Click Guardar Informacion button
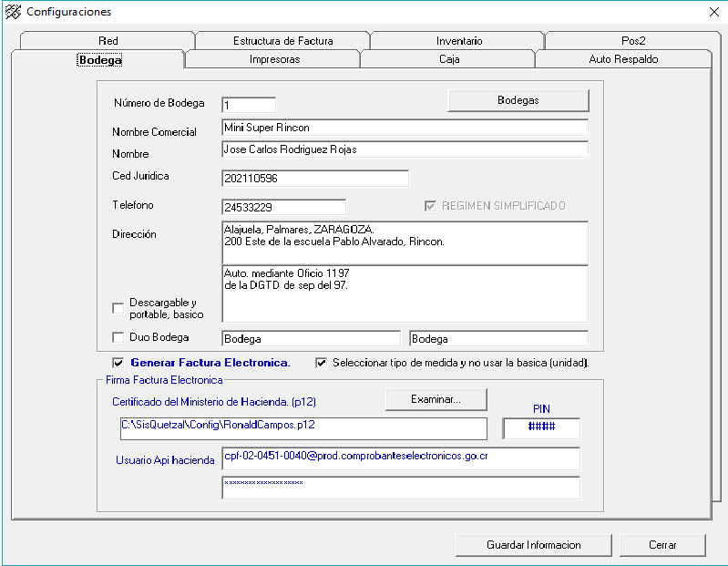 (x=533, y=545)
